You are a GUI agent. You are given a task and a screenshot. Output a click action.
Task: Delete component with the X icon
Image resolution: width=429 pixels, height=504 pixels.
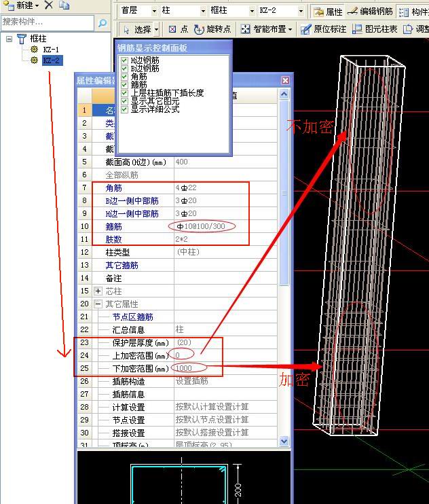click(x=49, y=5)
